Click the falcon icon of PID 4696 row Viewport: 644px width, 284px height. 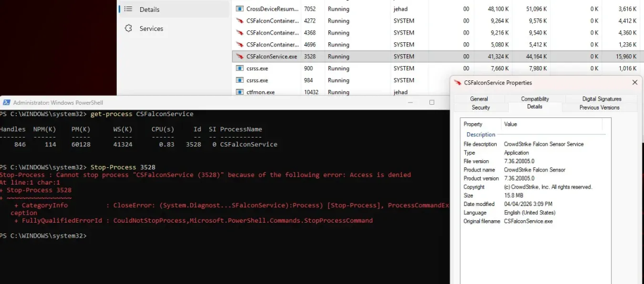(240, 45)
